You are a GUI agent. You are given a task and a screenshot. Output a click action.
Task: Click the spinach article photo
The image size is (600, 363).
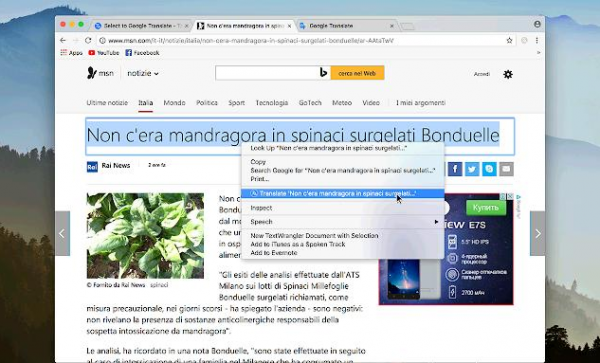point(145,236)
